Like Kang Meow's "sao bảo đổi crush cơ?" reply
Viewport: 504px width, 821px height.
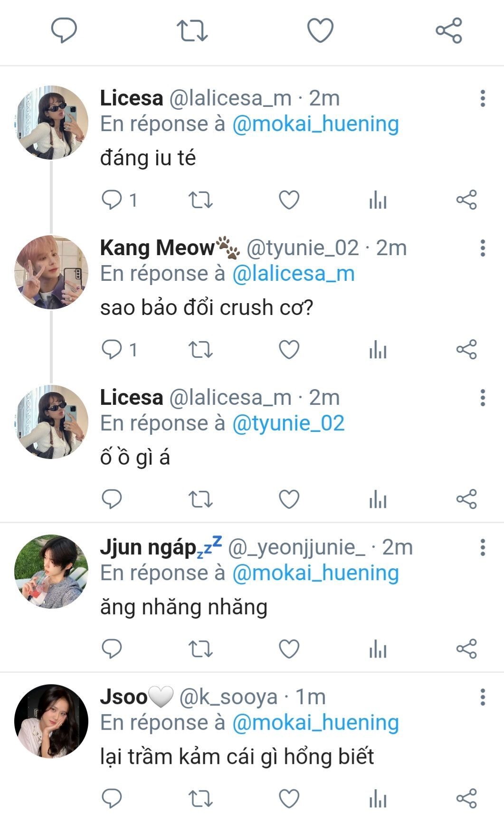(289, 350)
